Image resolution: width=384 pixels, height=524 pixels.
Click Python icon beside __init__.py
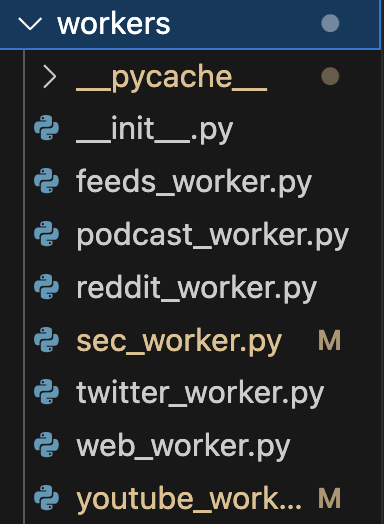pyautogui.click(x=46, y=128)
